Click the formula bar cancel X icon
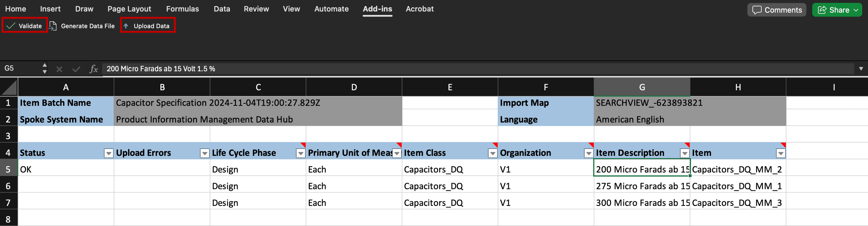The image size is (868, 226). pos(59,69)
